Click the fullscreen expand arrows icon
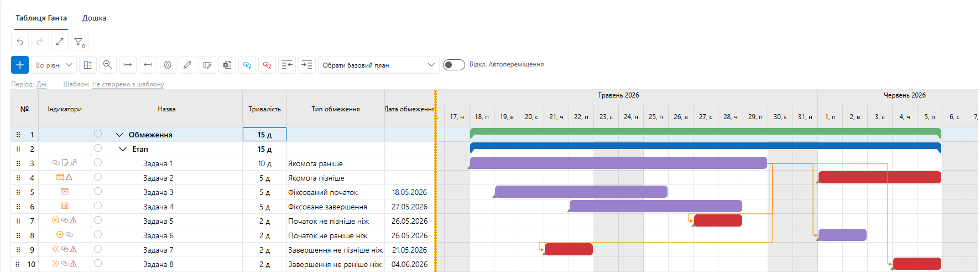Image resolution: width=980 pixels, height=272 pixels. click(x=60, y=42)
